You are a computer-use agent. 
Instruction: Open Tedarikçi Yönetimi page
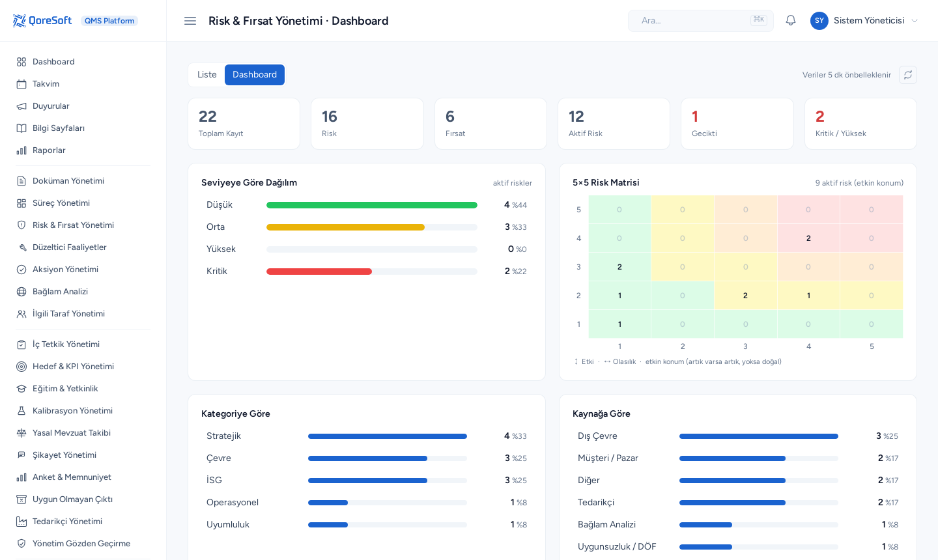(83, 522)
